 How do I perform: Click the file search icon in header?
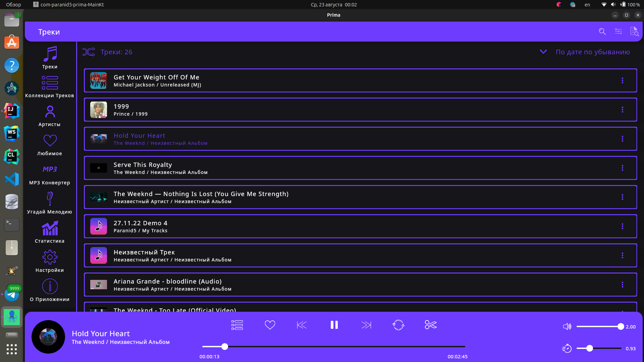[634, 32]
